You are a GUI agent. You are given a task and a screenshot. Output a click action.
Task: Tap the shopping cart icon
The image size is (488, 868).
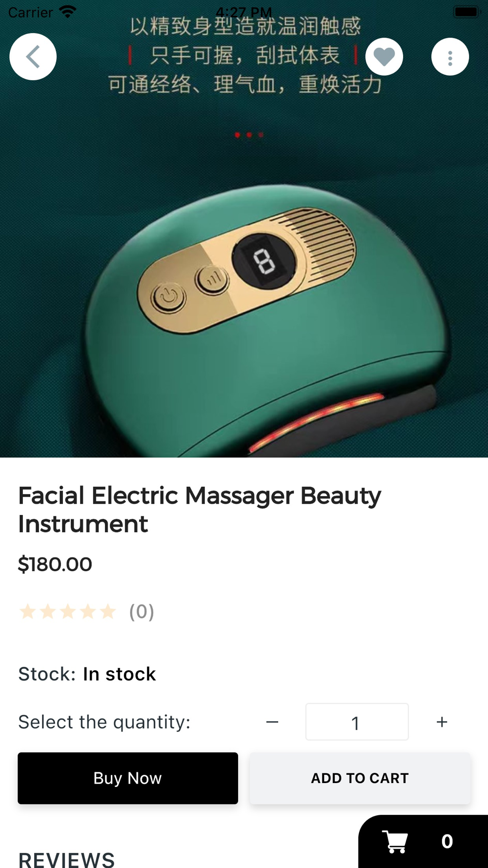click(x=395, y=842)
